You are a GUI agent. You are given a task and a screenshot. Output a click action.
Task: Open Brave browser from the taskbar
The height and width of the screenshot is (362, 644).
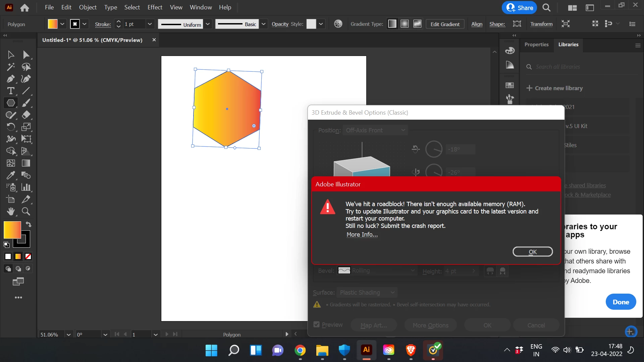click(411, 350)
